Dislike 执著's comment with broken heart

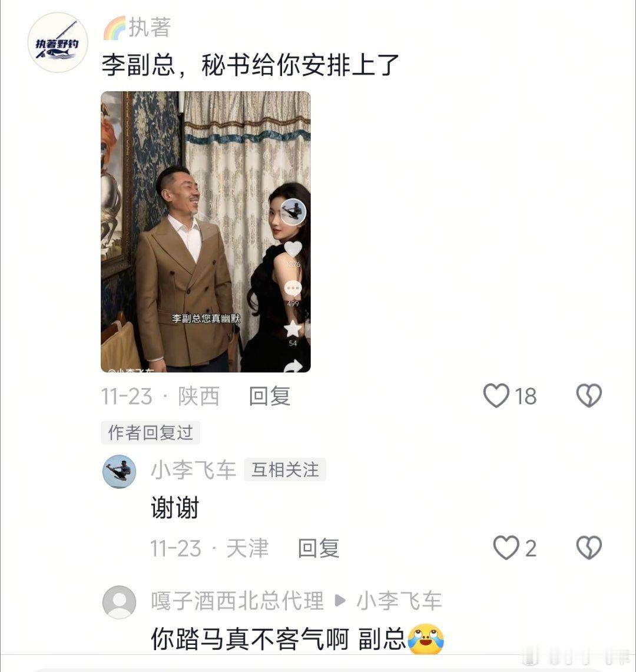[x=589, y=395]
